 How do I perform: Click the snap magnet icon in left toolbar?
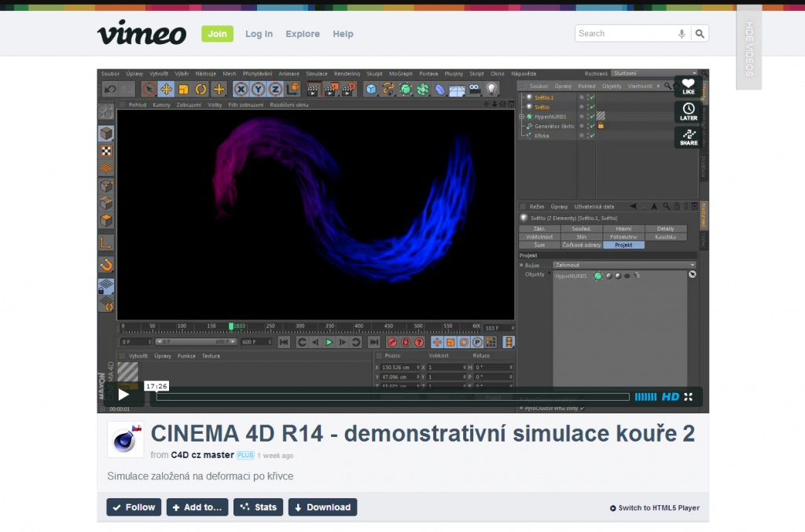pyautogui.click(x=106, y=265)
